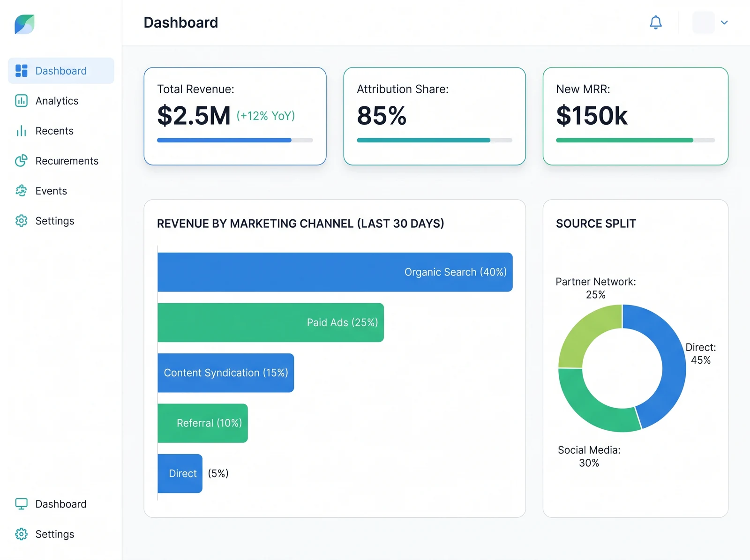The width and height of the screenshot is (750, 560).
Task: Click the (5%) label beside Direct bar
Action: pyautogui.click(x=218, y=473)
